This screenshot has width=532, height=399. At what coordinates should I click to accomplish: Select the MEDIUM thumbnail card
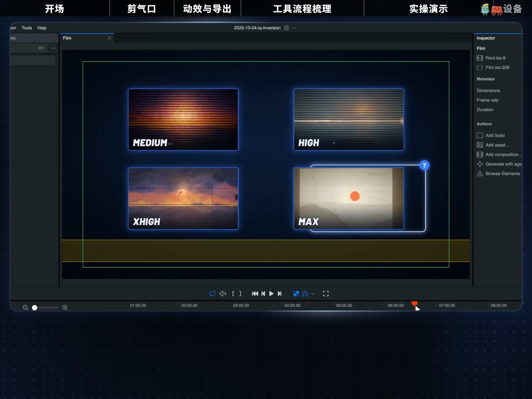point(183,120)
